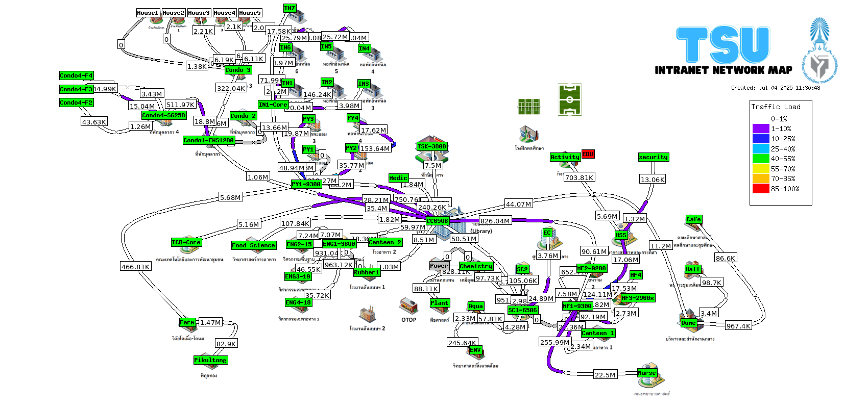This screenshot has width=868, height=408.
Task: Click the Condo1-EHS1200 node
Action: click(209, 140)
